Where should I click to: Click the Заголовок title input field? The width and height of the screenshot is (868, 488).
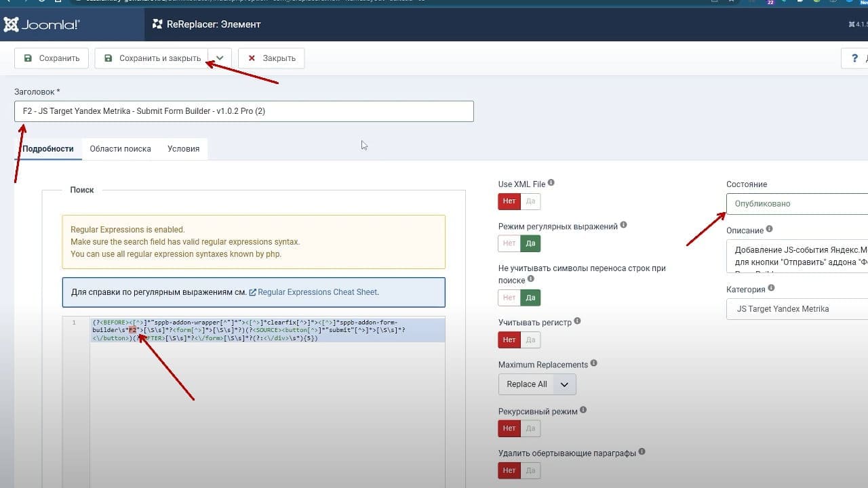click(x=244, y=111)
